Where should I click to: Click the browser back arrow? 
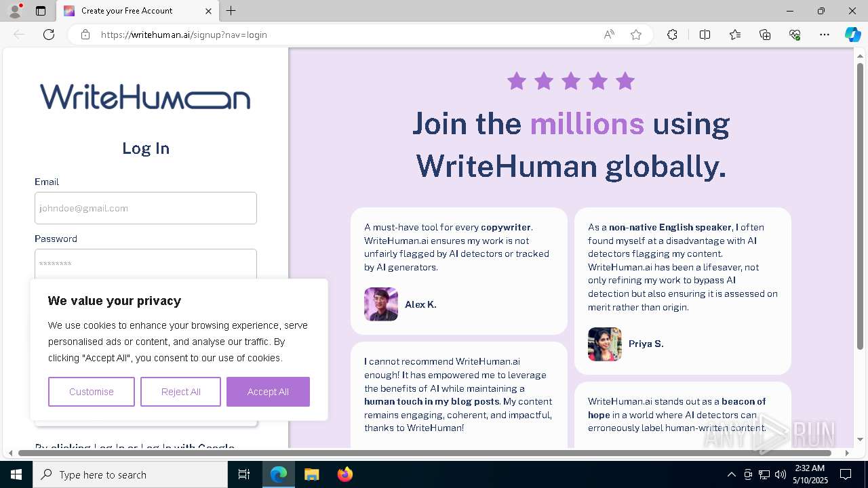coord(19,35)
